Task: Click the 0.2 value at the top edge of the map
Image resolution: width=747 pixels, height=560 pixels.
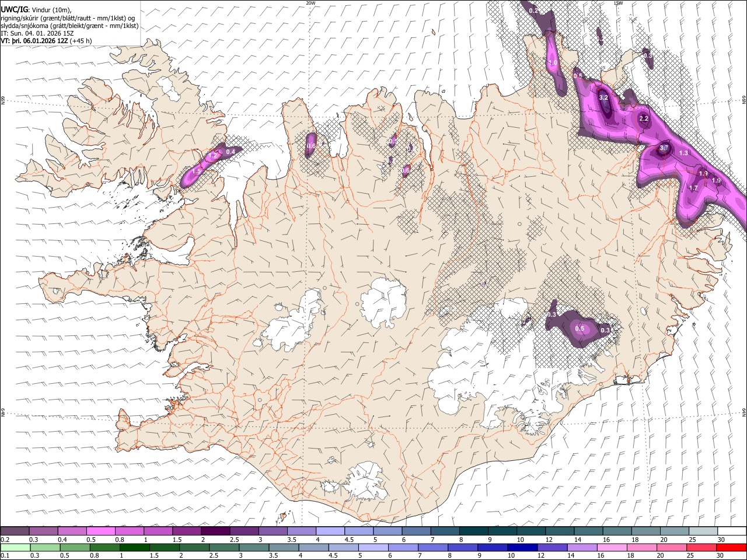Action: [x=533, y=10]
